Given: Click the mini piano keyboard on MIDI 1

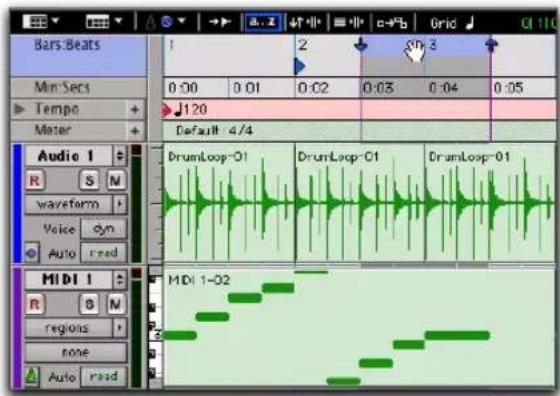Looking at the screenshot, I should pyautogui.click(x=155, y=328).
